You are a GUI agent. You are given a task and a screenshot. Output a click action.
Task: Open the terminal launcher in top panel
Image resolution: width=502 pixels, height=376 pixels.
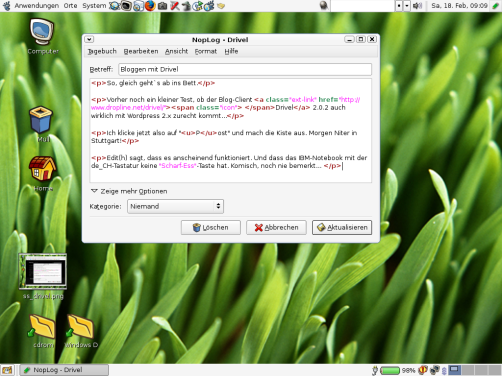click(126, 6)
